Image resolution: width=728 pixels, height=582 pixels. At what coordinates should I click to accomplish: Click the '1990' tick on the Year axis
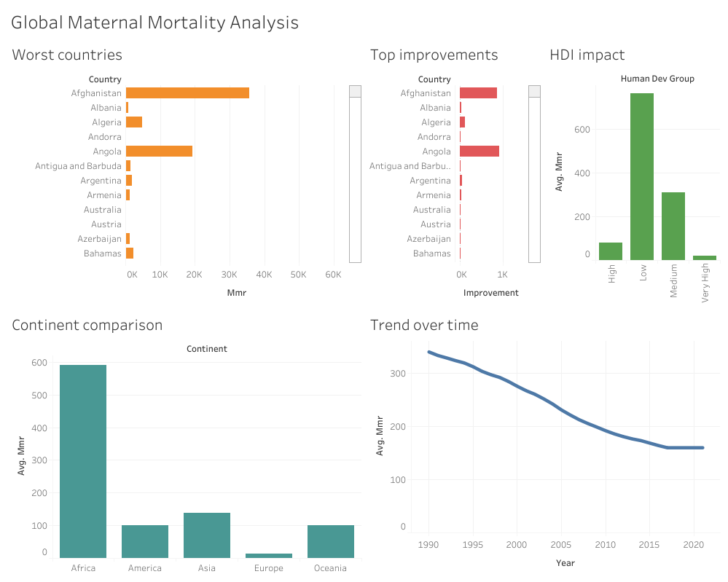[x=428, y=544]
